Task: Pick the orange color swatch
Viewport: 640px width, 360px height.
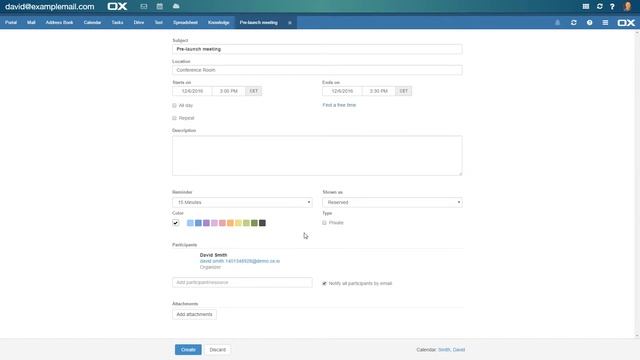Action: (230, 223)
